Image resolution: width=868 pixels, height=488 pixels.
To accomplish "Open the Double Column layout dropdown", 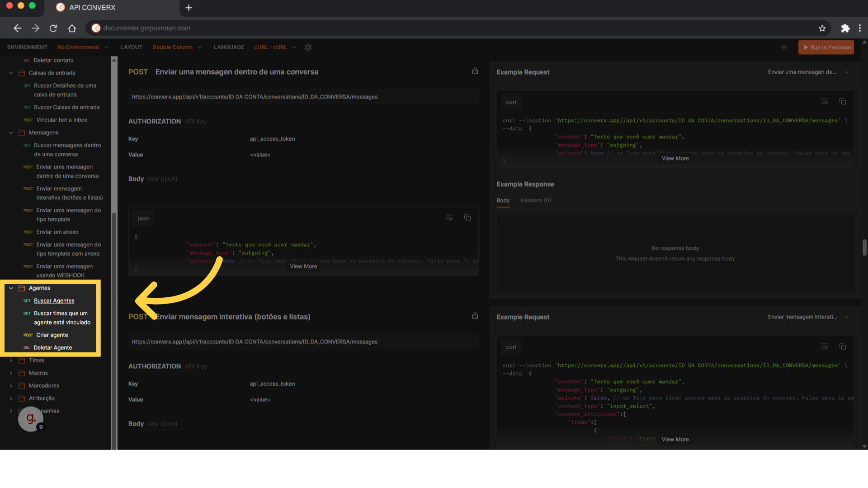I will click(x=177, y=47).
